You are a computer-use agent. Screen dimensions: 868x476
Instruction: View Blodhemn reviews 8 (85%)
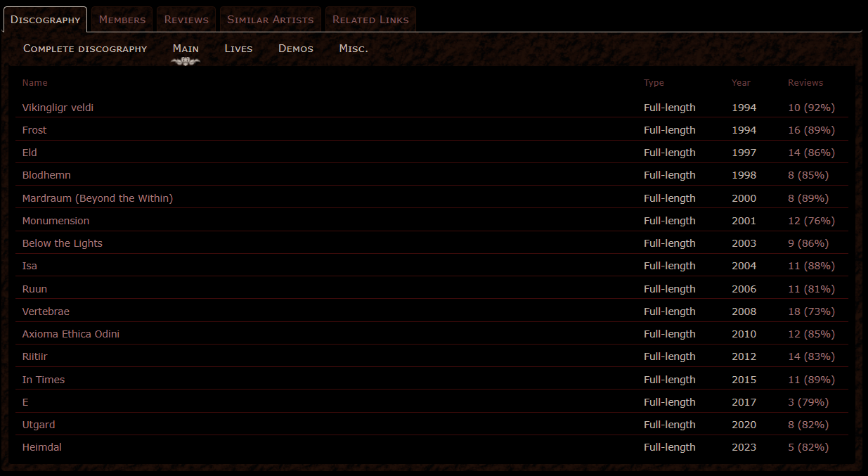tap(808, 175)
